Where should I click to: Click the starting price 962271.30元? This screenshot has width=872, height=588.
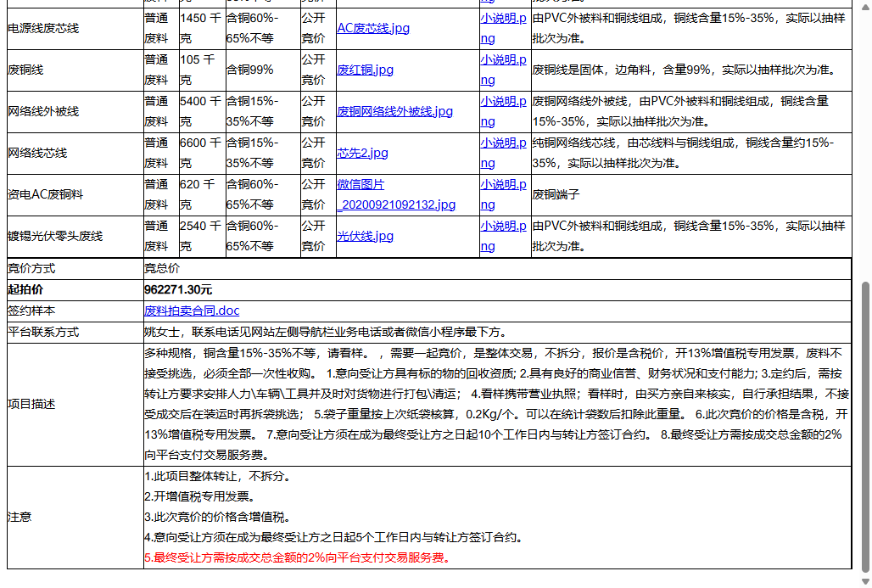pyautogui.click(x=178, y=290)
